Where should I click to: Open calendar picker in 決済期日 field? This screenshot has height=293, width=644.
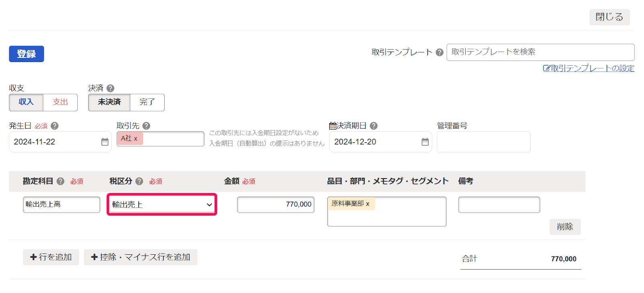tap(425, 142)
